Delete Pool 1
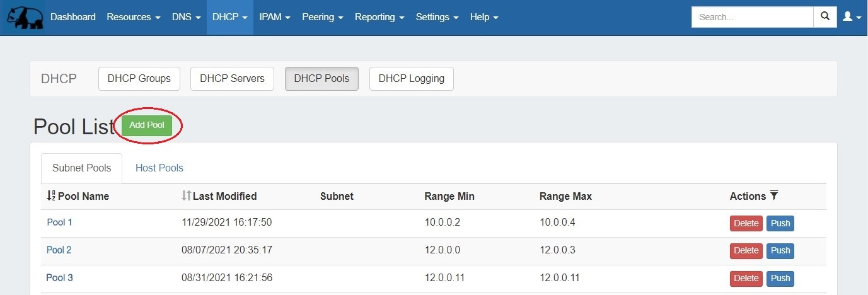868x295 pixels. click(x=746, y=223)
